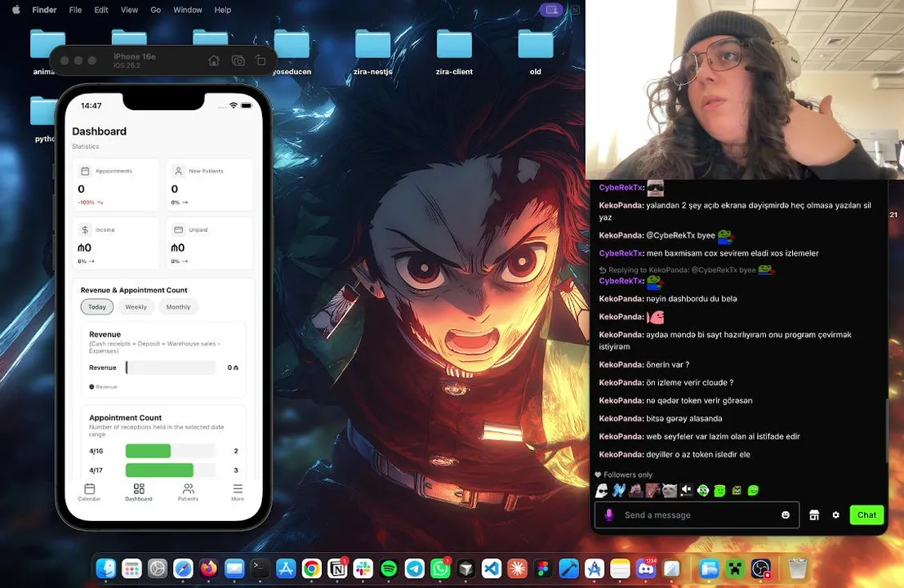Select the muted speaker emote

[686, 490]
